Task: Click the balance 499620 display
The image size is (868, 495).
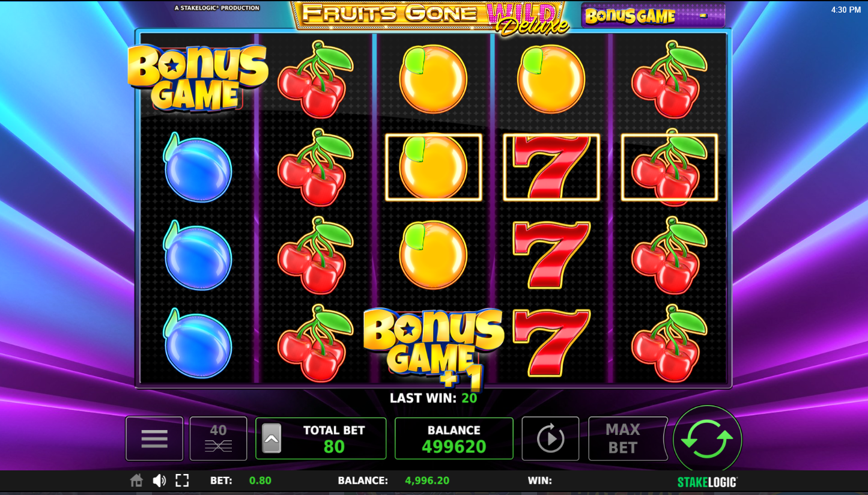Action: (x=454, y=439)
